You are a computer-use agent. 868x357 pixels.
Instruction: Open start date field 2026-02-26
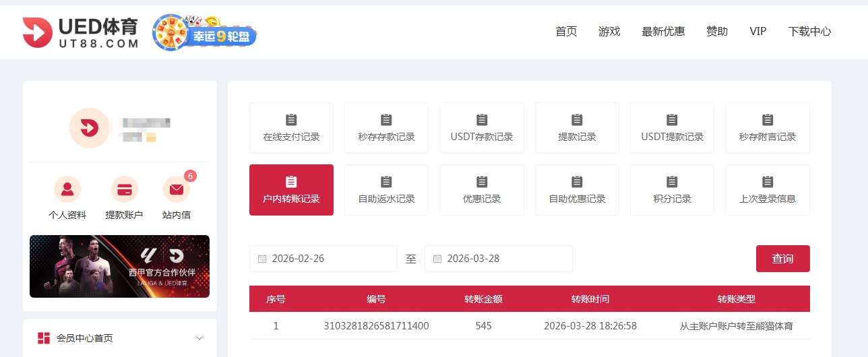coord(323,259)
